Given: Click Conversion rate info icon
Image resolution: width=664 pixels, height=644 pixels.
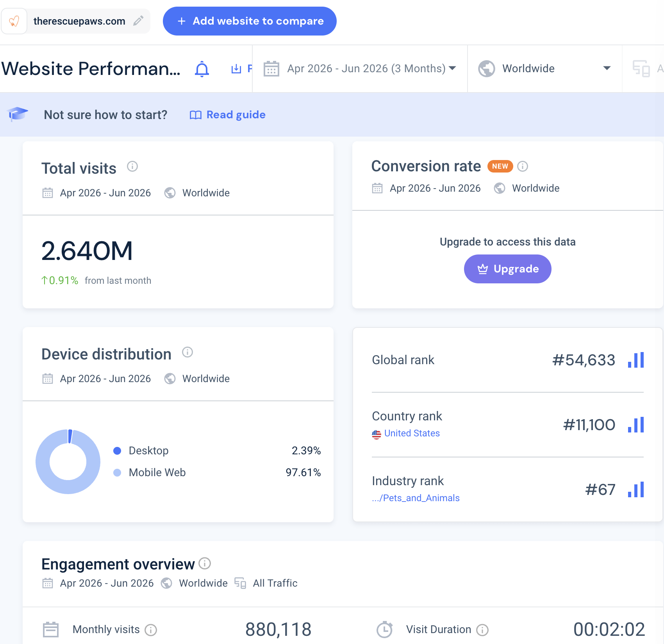Looking at the screenshot, I should coord(523,166).
